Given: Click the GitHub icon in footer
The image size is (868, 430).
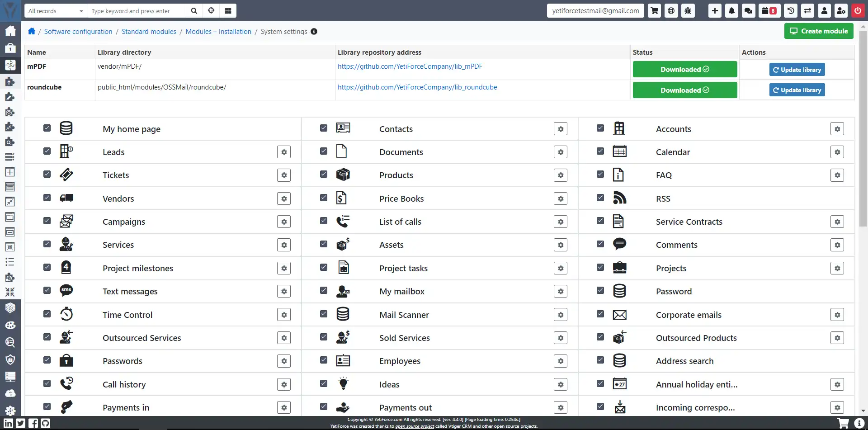Looking at the screenshot, I should click(45, 423).
